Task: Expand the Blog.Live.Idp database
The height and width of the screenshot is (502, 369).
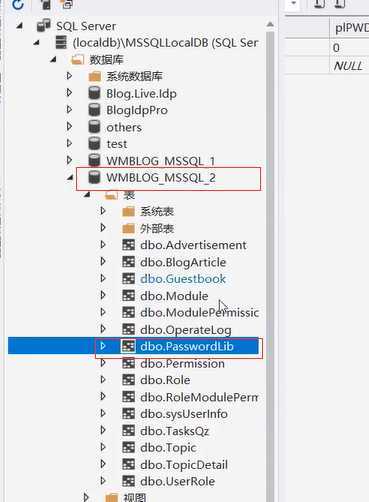Action: (x=69, y=92)
